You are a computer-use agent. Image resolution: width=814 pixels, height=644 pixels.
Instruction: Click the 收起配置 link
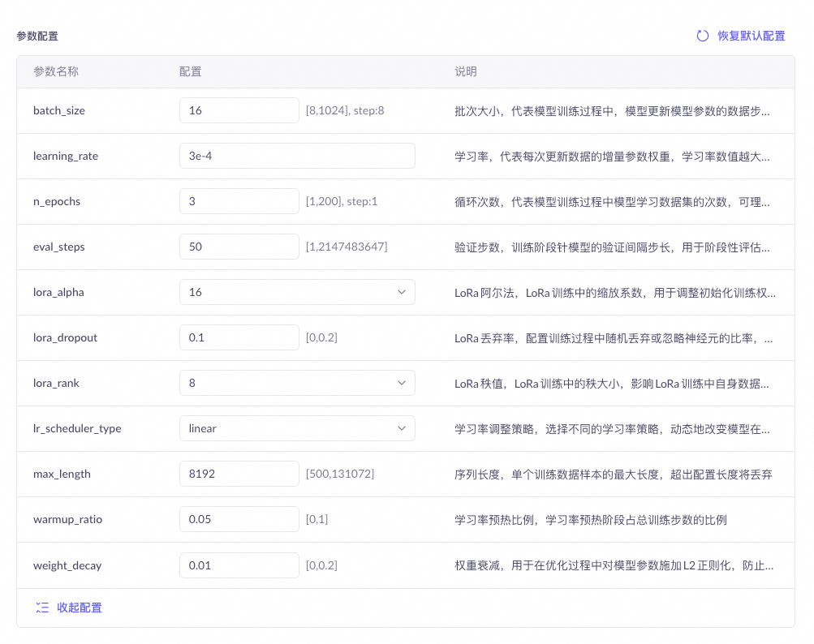(x=80, y=608)
